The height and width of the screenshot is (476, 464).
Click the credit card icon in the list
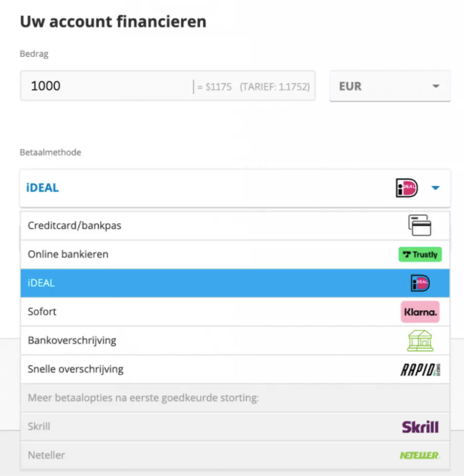click(420, 225)
